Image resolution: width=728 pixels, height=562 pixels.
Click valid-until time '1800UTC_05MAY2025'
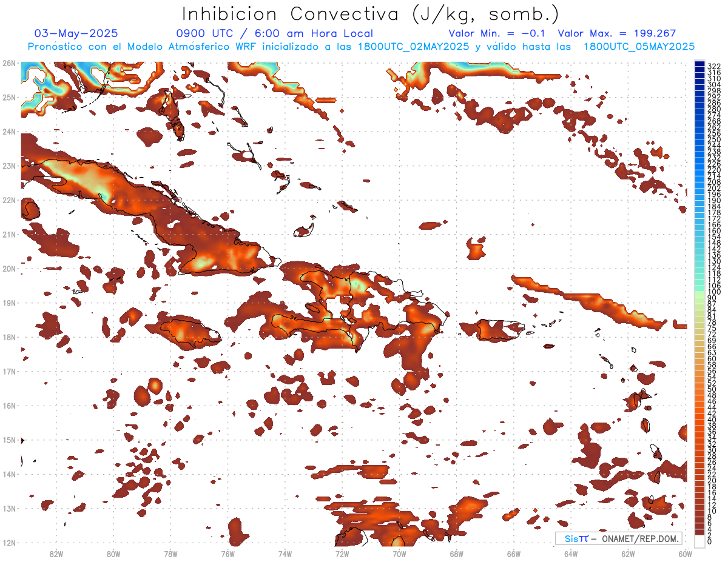click(639, 47)
